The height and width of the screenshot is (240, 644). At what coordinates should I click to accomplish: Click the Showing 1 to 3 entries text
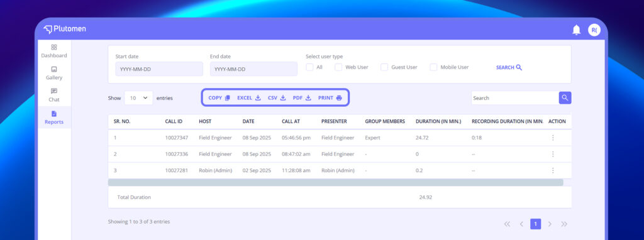(139, 222)
